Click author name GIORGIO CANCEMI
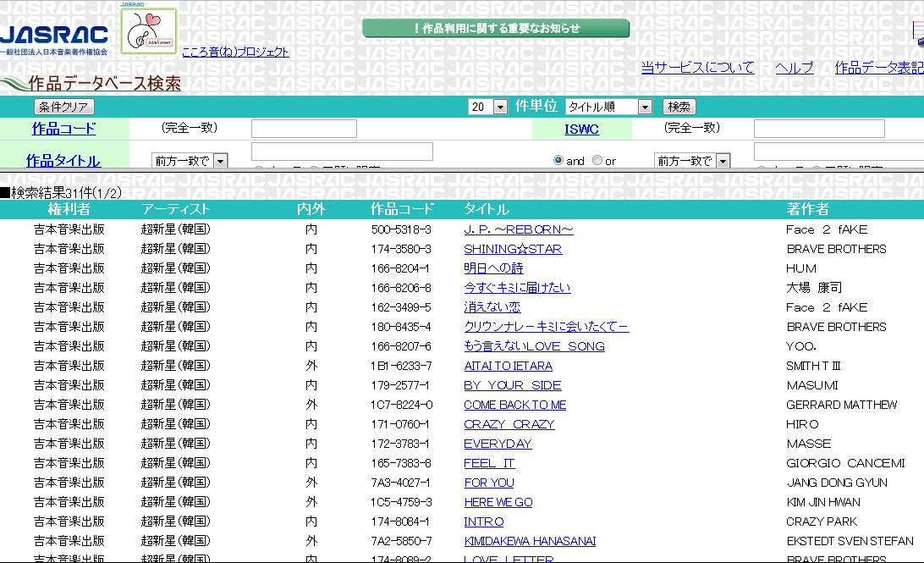The width and height of the screenshot is (924, 563). click(x=845, y=463)
